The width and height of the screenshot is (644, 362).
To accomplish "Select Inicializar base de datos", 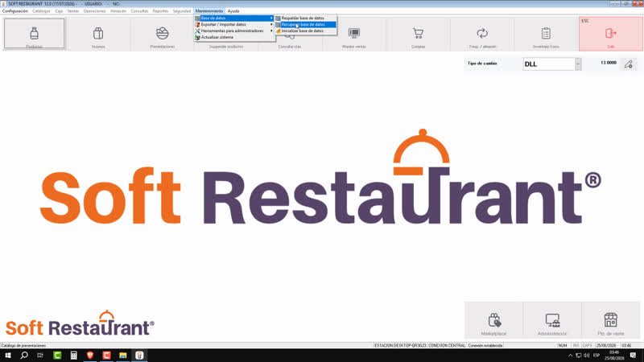I will click(x=306, y=31).
